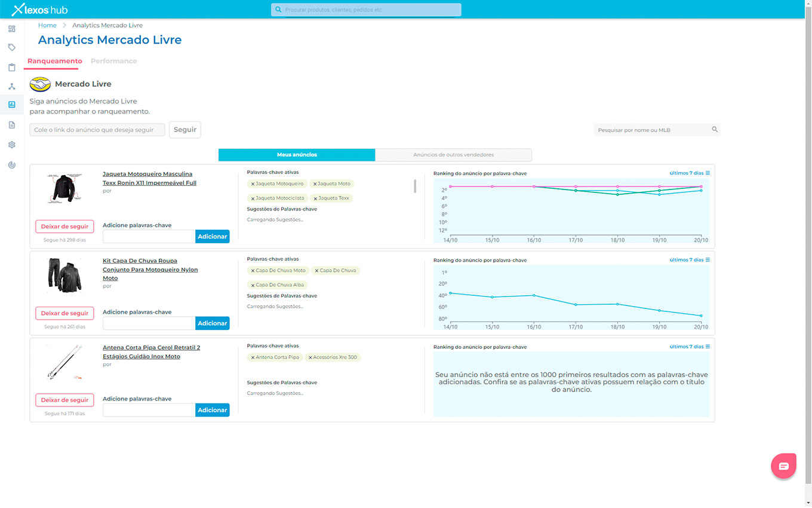Remove the Jaqueta Motoqueiro keyword tag
This screenshot has height=508, width=812.
click(x=253, y=184)
